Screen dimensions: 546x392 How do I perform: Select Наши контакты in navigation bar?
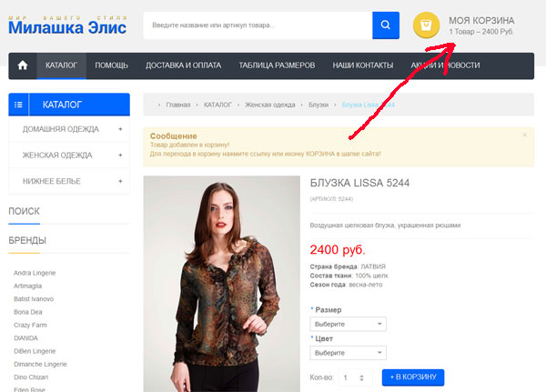click(362, 65)
